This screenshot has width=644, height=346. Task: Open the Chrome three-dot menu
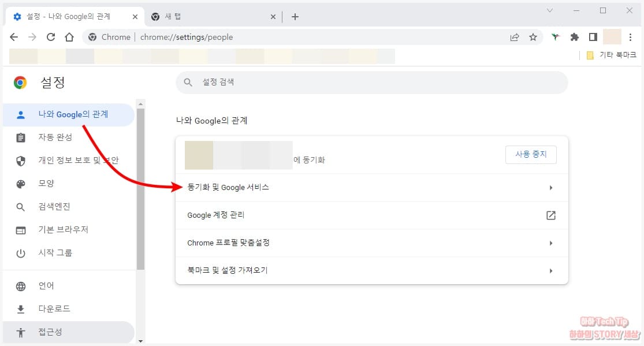click(x=630, y=36)
